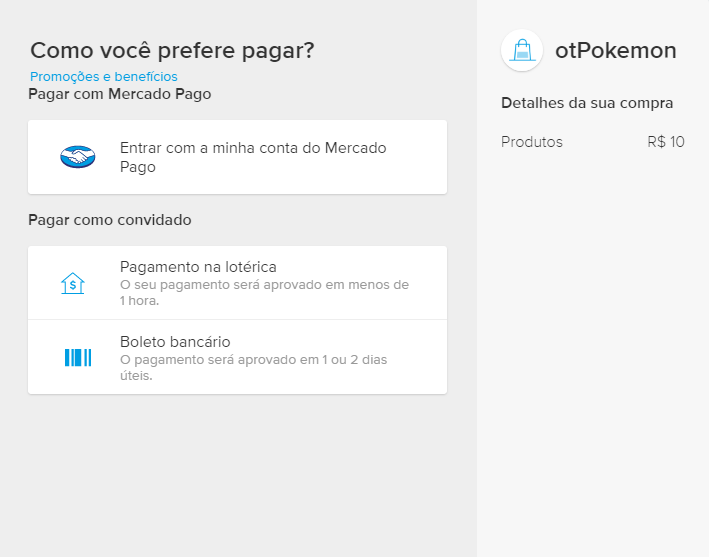Image resolution: width=709 pixels, height=557 pixels.
Task: Select Pagamento na lotérica option
Action: pos(237,283)
